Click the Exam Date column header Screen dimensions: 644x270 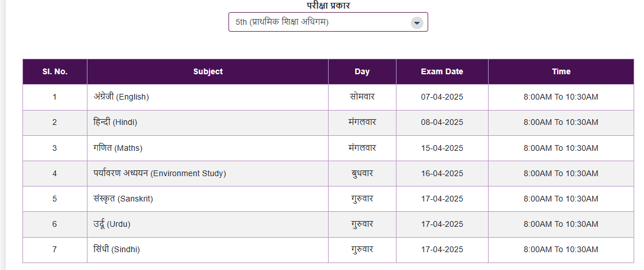(x=442, y=72)
